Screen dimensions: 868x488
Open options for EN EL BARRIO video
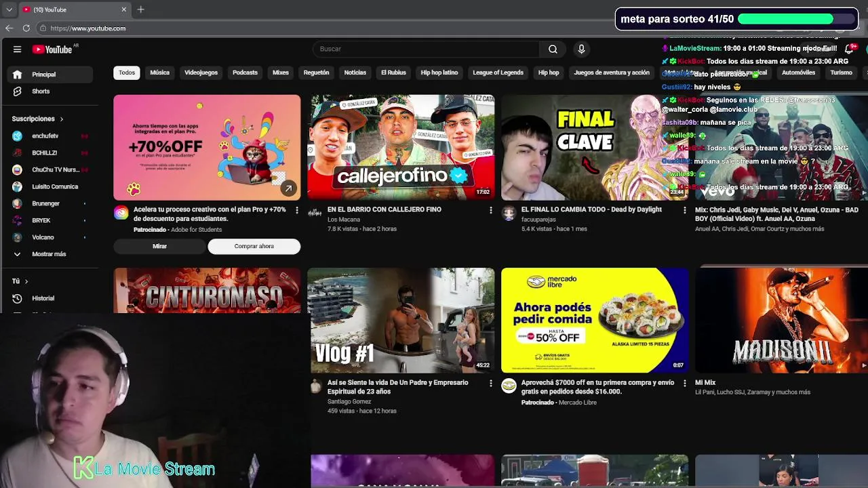[490, 210]
